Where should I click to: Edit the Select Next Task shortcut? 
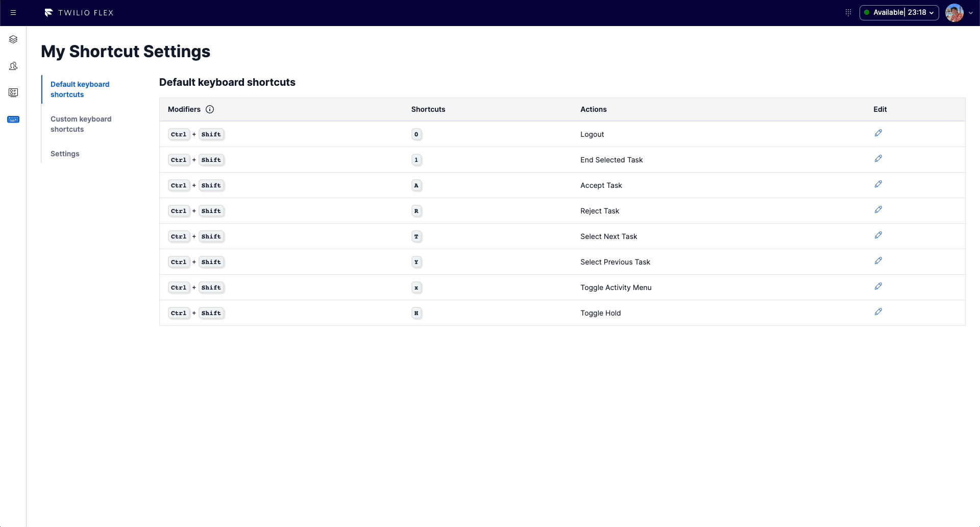[x=878, y=235]
